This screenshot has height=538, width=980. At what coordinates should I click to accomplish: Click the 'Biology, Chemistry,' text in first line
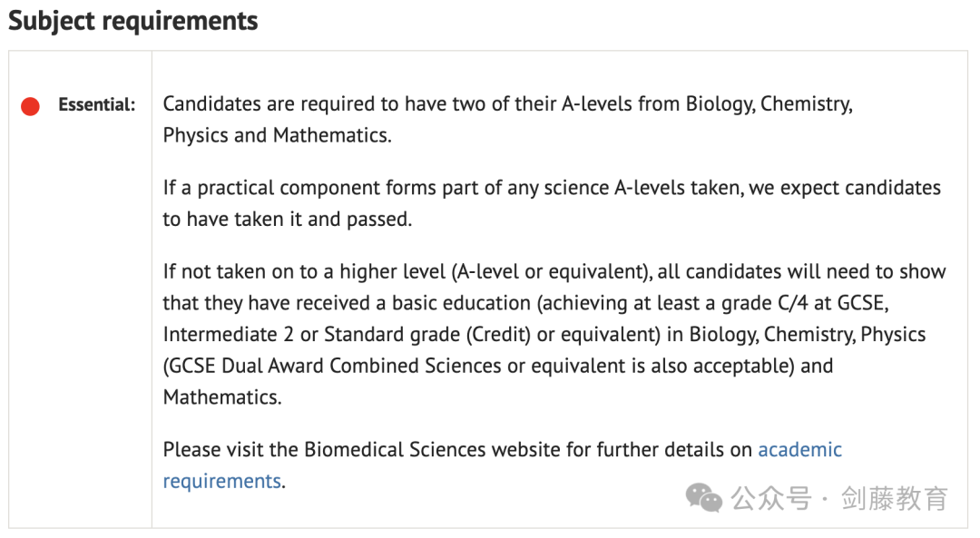[769, 103]
